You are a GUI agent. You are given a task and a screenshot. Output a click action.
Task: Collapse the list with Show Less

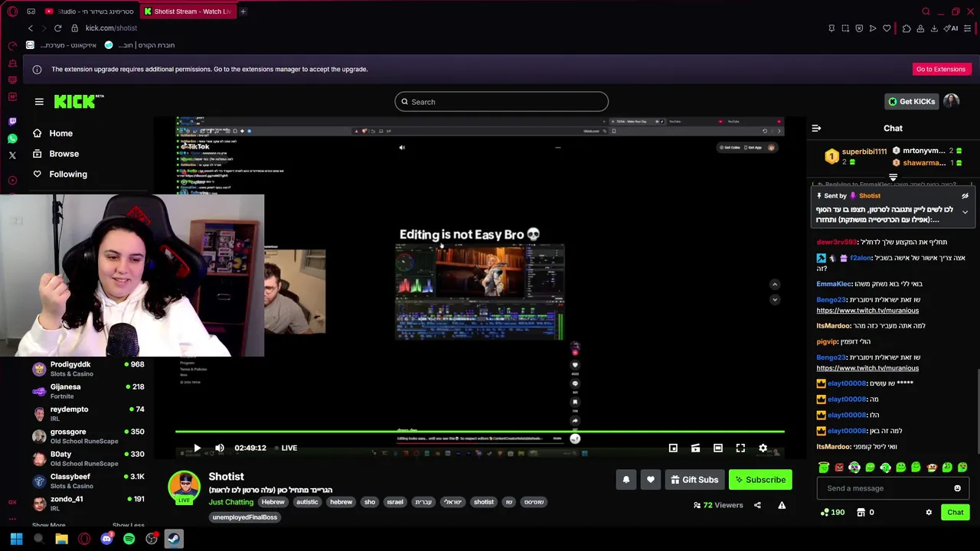[x=128, y=525]
